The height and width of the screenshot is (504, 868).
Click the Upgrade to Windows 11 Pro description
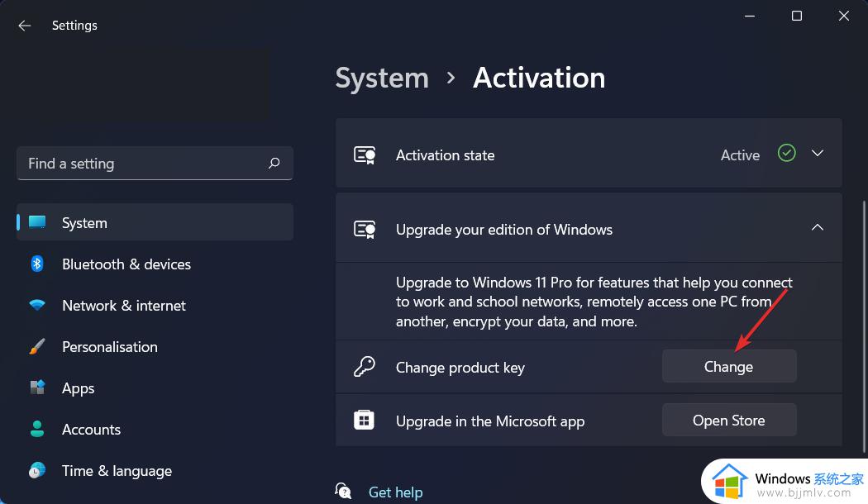point(594,302)
